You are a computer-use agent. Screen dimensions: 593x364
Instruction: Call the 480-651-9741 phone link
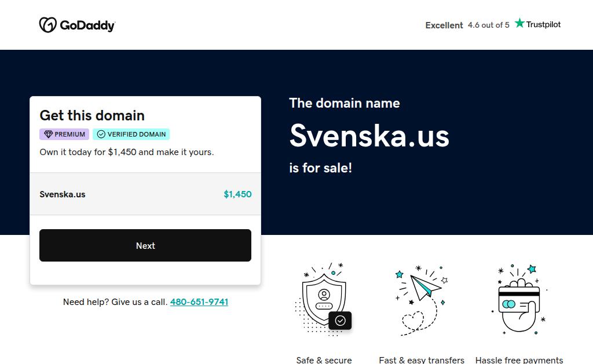coord(199,302)
